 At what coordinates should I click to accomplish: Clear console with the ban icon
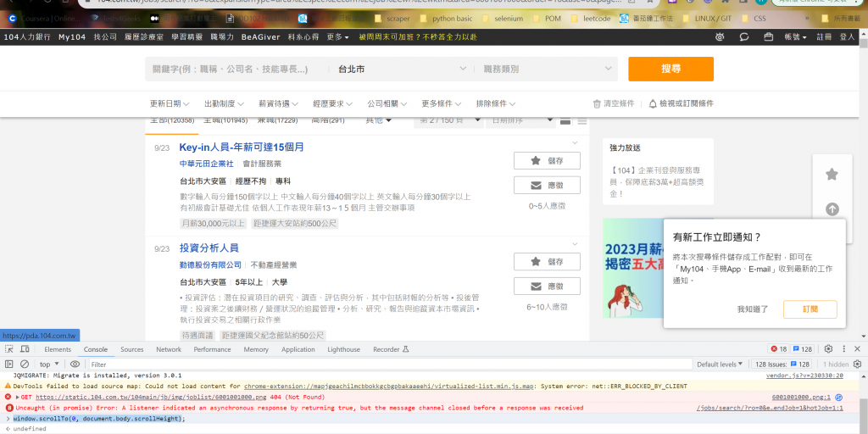pos(25,364)
